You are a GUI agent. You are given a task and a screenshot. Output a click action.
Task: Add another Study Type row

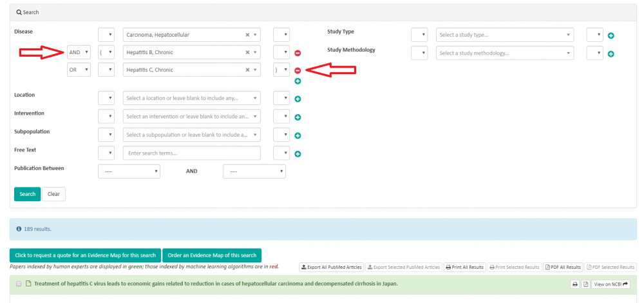(x=611, y=35)
